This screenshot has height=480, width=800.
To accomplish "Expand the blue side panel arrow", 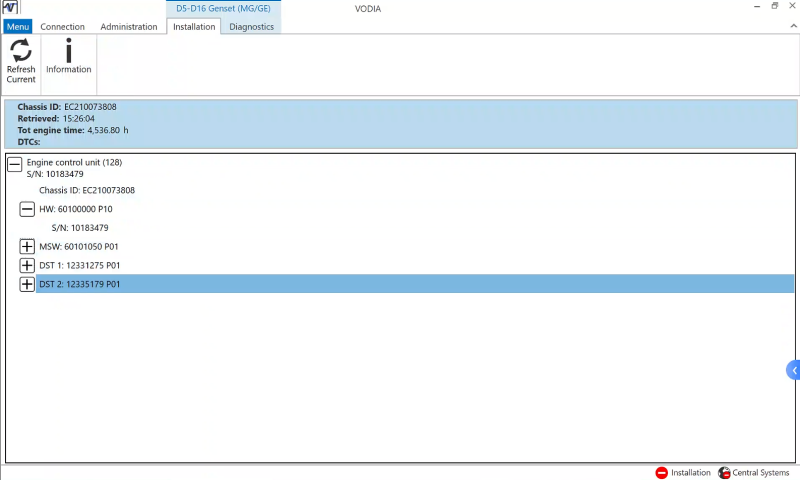I will tap(794, 370).
